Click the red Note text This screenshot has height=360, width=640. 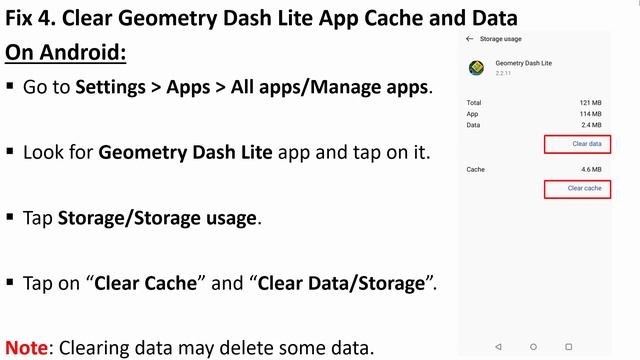point(27,348)
